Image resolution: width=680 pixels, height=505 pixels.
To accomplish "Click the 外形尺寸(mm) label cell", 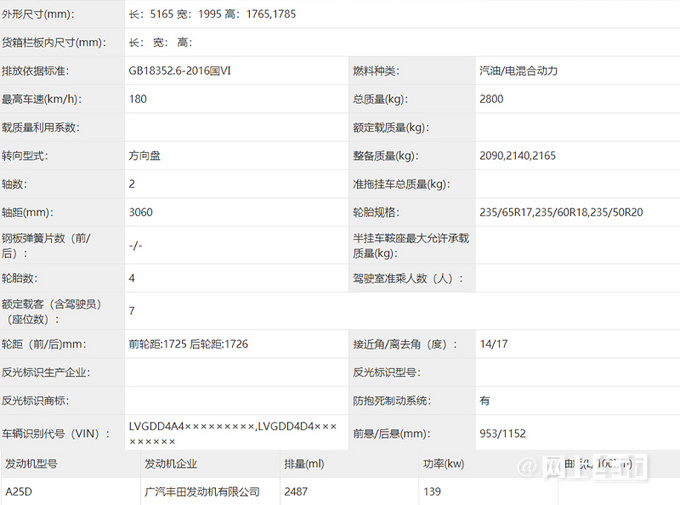I will pos(38,14).
